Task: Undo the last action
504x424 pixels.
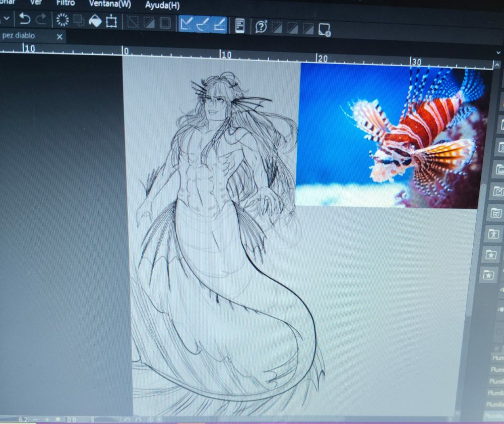Action: coord(24,19)
